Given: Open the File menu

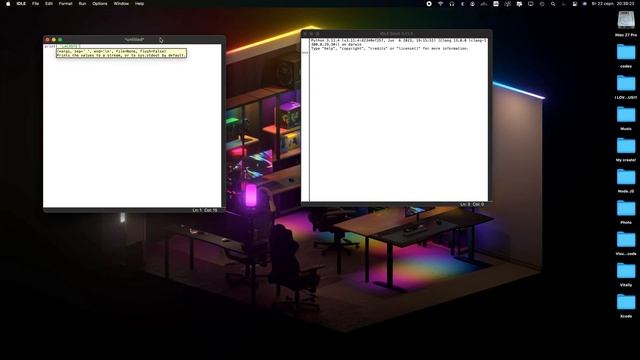Looking at the screenshot, I should (x=36, y=4).
